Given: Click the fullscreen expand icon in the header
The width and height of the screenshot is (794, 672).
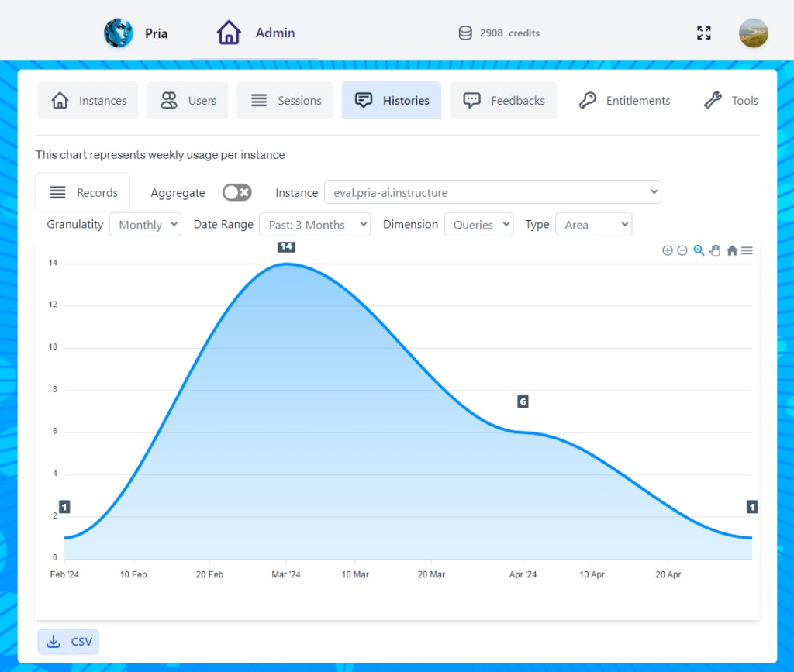Looking at the screenshot, I should point(704,33).
